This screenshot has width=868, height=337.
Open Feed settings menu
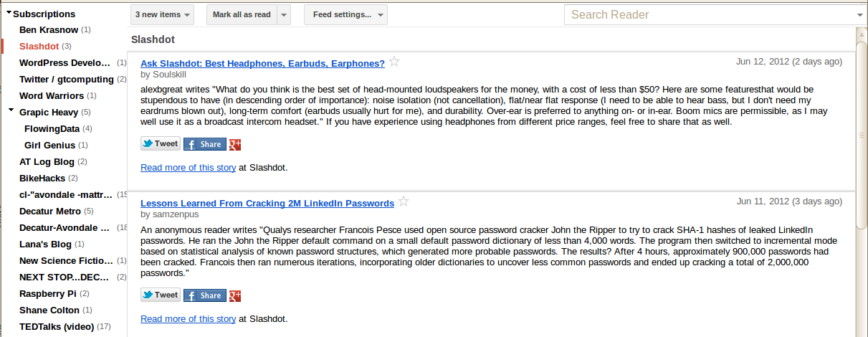click(345, 14)
